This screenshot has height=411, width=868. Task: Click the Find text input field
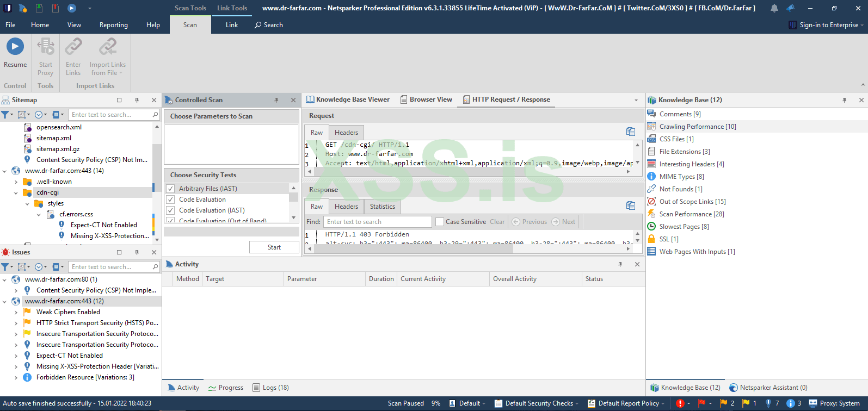pos(378,222)
